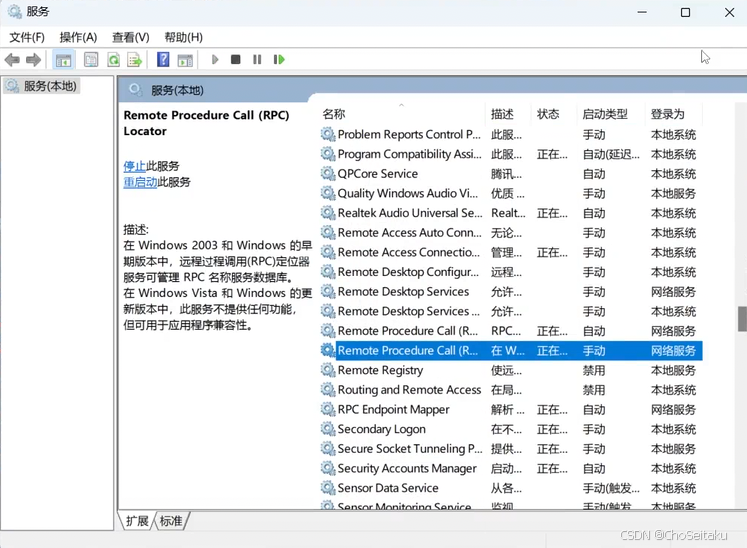The width and height of the screenshot is (747, 548).
Task: Open the 查看(V) menu
Action: click(x=131, y=37)
